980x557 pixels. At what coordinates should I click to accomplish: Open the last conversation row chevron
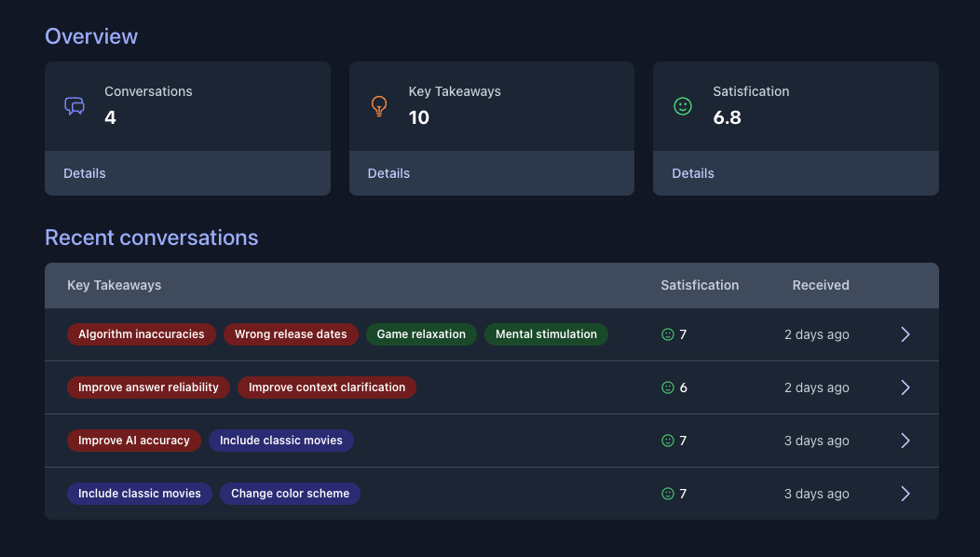point(905,494)
